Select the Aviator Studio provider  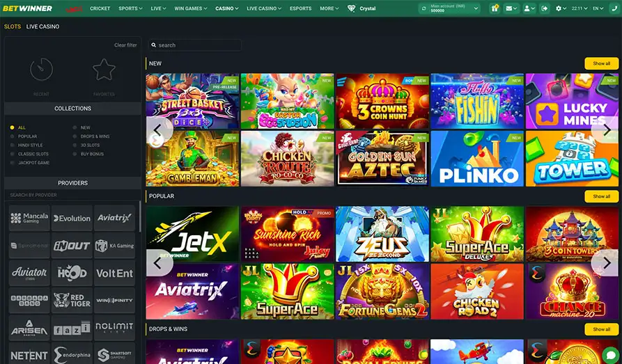pos(29,273)
